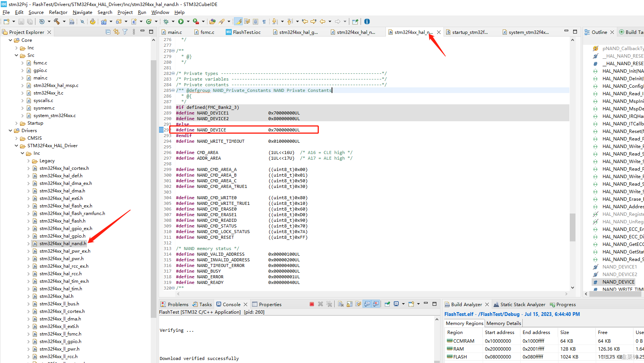Image resolution: width=644 pixels, height=363 pixels.
Task: Save the current file with the save icon
Action: [21, 21]
